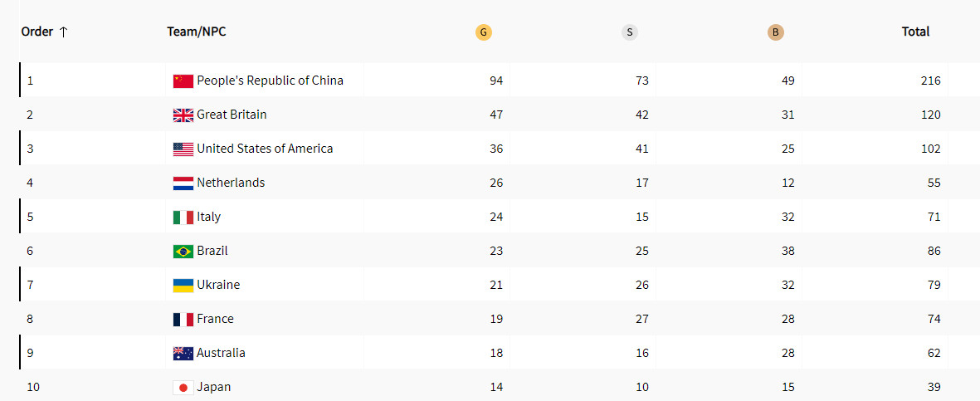Click the Australia flag icon

click(x=183, y=353)
